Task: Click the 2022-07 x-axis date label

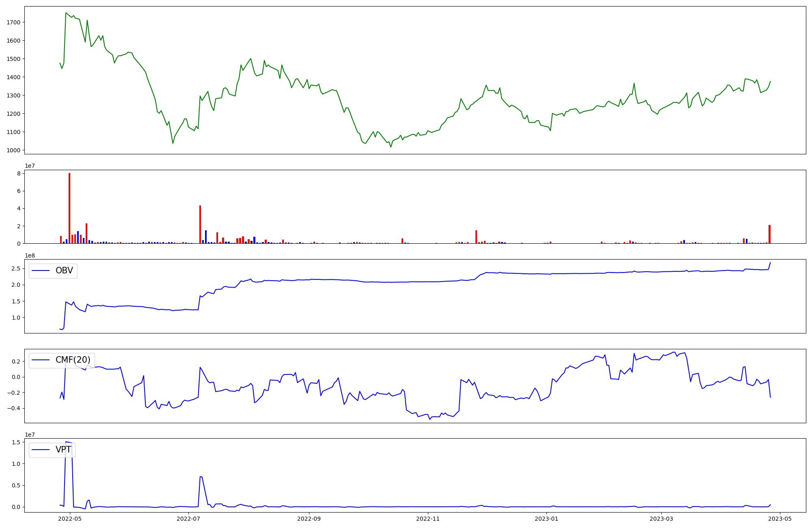Action: pyautogui.click(x=189, y=519)
